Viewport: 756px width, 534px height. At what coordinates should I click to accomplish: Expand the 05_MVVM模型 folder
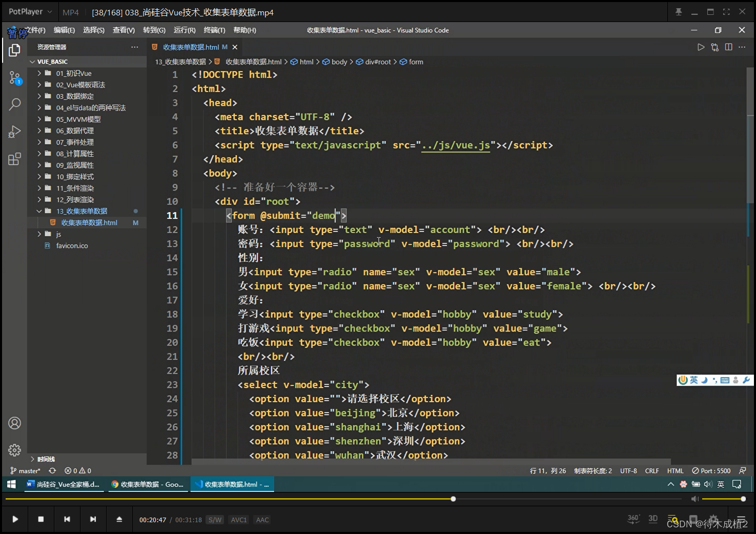pyautogui.click(x=39, y=119)
